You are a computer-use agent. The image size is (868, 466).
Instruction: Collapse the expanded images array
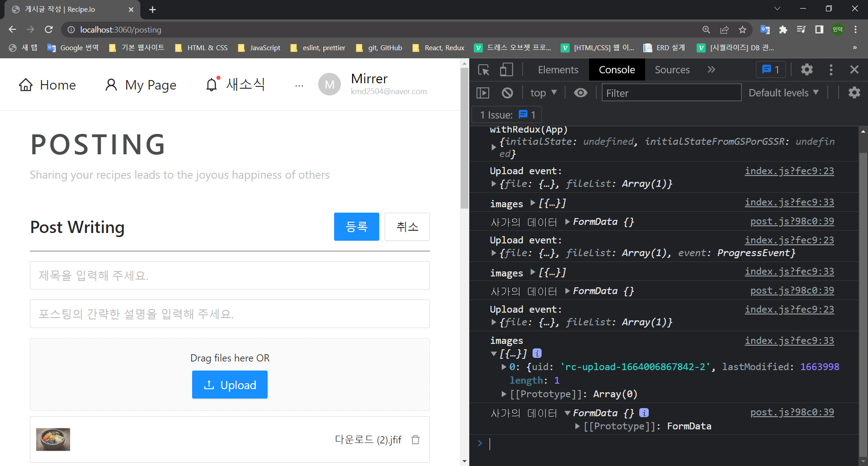[494, 354]
